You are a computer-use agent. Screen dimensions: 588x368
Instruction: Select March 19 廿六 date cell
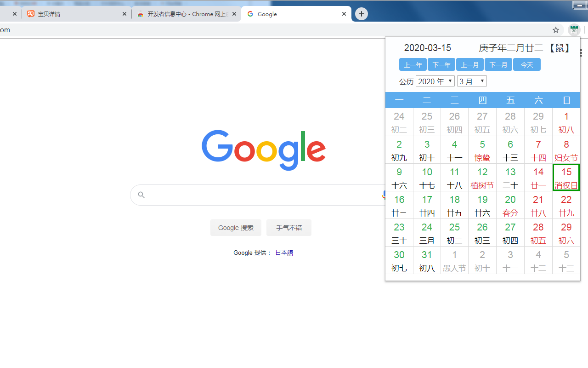(x=482, y=205)
